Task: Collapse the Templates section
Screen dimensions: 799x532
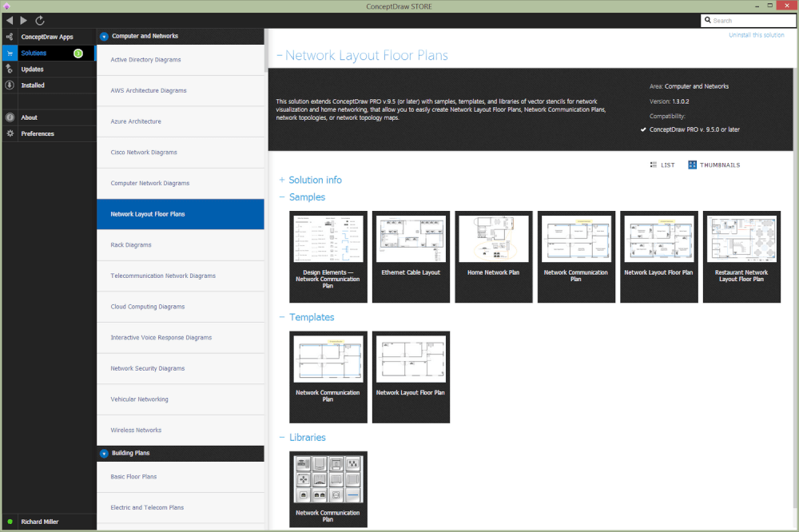Action: coord(282,317)
